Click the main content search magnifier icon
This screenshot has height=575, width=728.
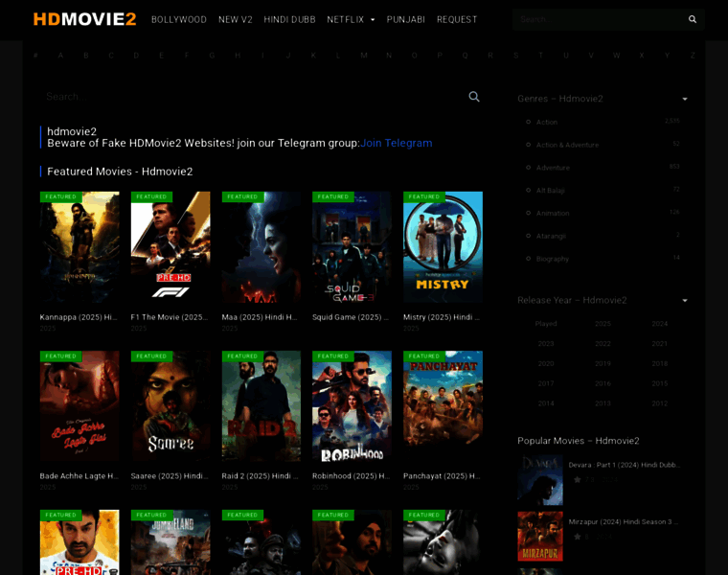point(474,97)
